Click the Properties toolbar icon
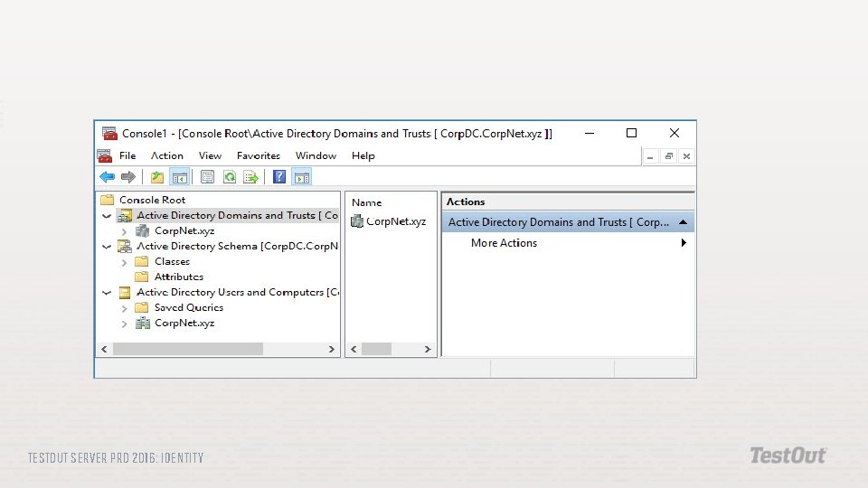The image size is (868, 488). [x=208, y=177]
